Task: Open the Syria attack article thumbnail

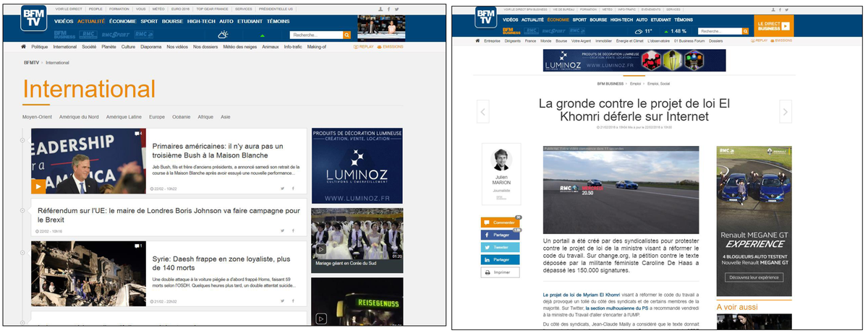Action: point(88,274)
